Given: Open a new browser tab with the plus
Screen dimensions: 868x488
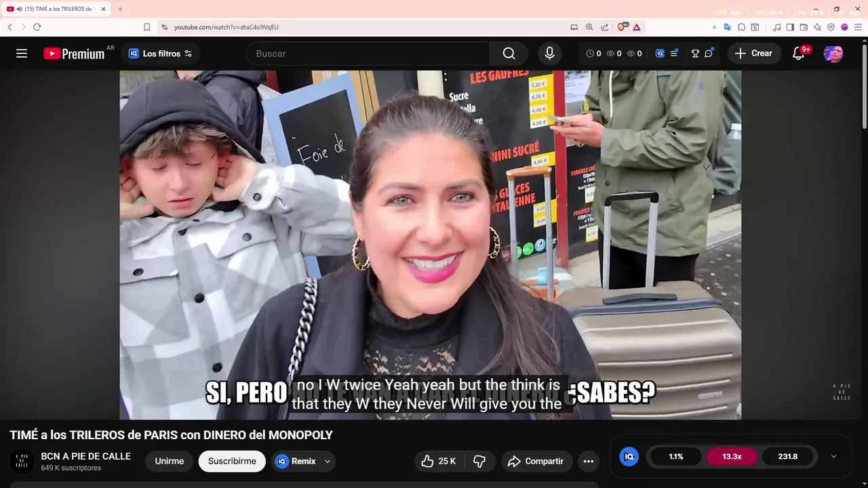Looking at the screenshot, I should (x=120, y=9).
